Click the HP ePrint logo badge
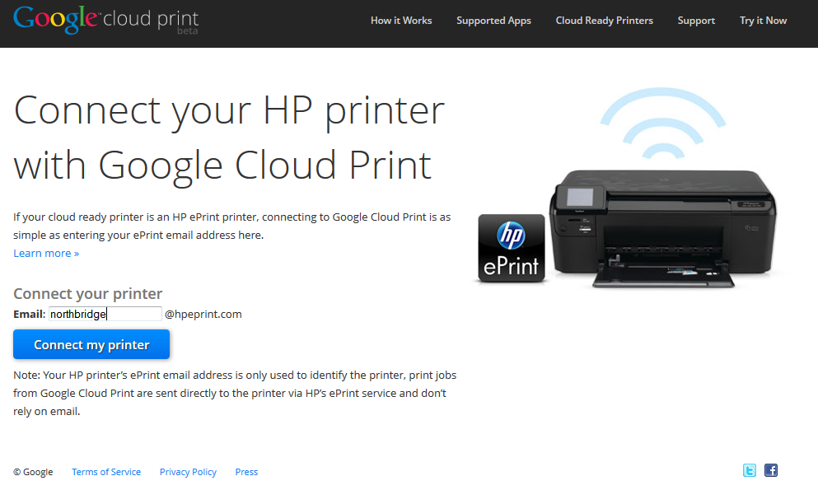The width and height of the screenshot is (818, 504). coord(512,249)
